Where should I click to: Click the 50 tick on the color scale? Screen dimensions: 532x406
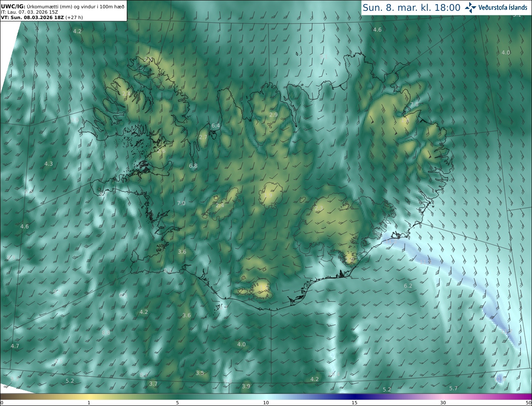click(528, 403)
